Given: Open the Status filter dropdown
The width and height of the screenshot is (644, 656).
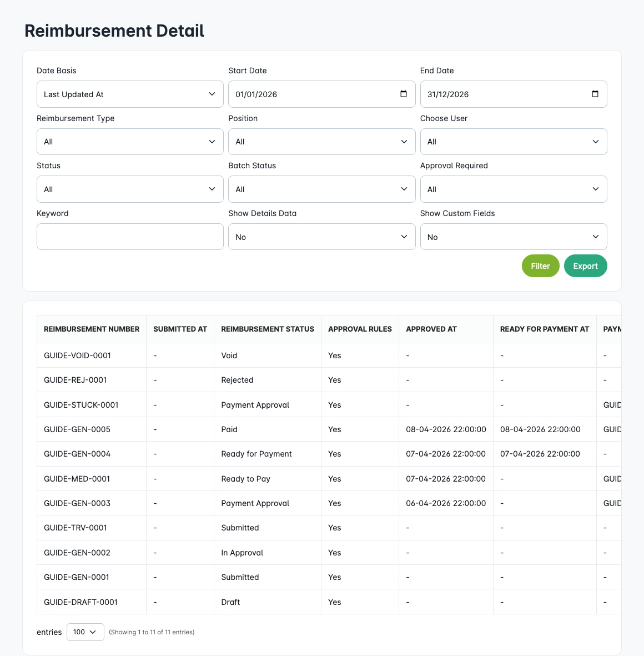Looking at the screenshot, I should click(129, 189).
